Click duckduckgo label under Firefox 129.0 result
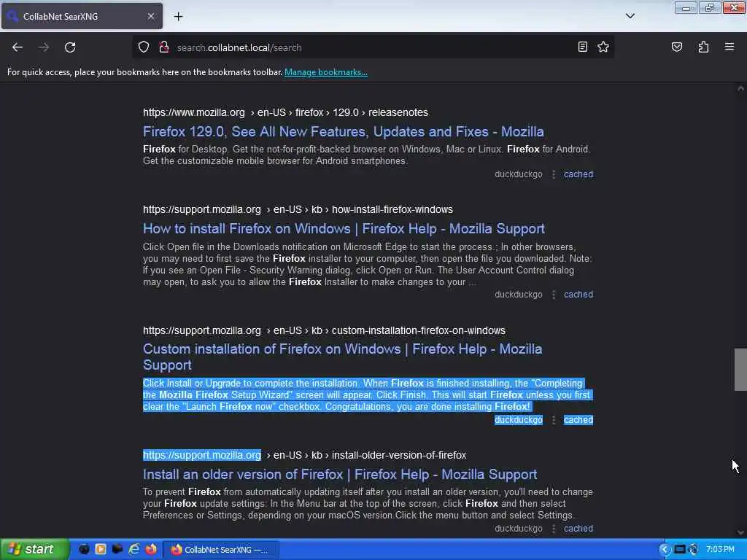Image resolution: width=747 pixels, height=560 pixels. click(519, 174)
